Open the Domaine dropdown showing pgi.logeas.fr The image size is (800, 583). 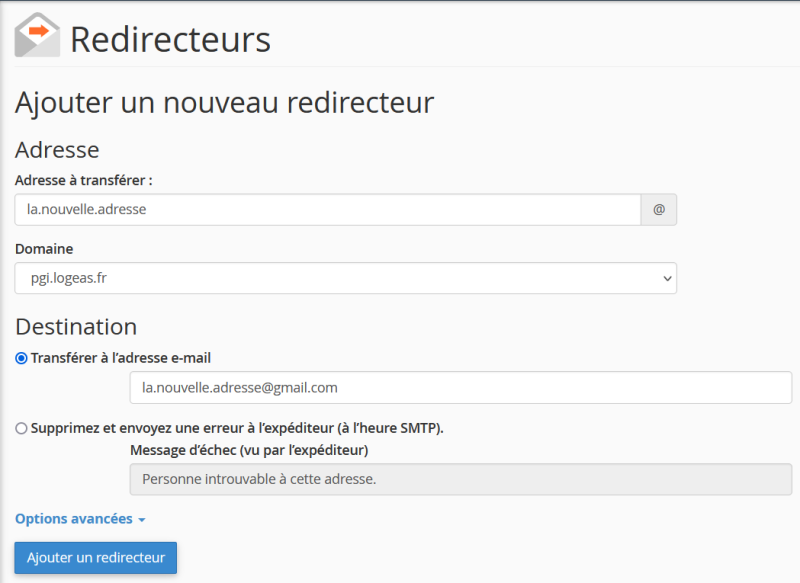coord(345,278)
